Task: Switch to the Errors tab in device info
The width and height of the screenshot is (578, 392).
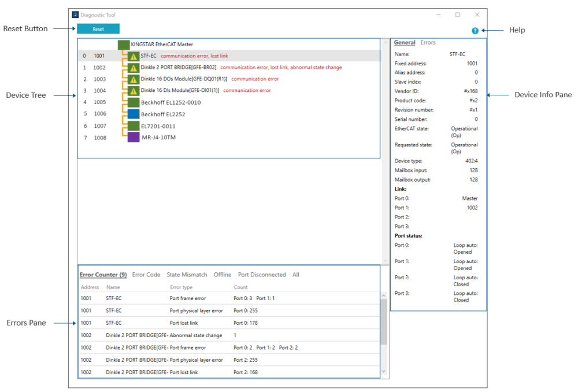Action: click(x=428, y=43)
